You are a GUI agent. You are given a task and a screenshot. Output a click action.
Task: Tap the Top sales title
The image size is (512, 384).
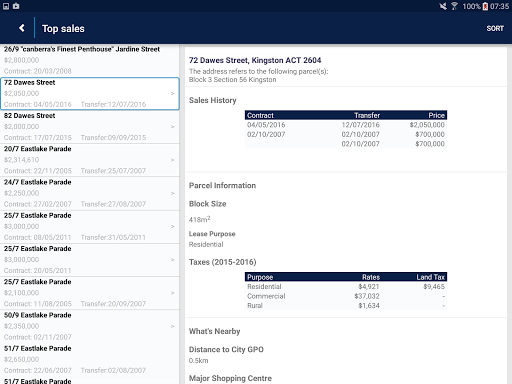63,29
